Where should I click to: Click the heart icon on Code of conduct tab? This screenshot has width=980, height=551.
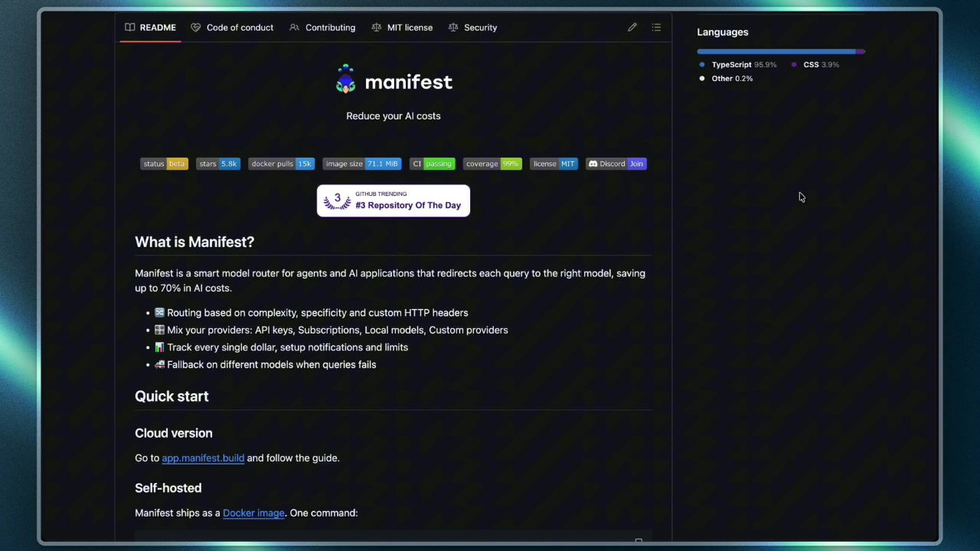(196, 28)
